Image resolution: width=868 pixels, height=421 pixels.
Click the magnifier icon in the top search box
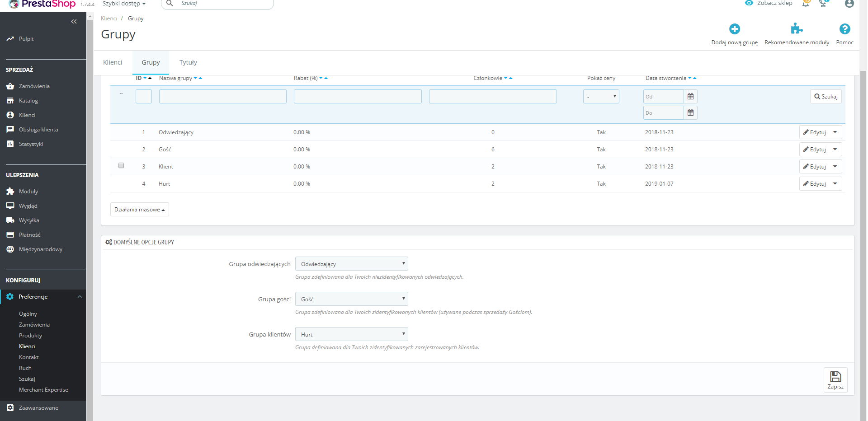[170, 3]
